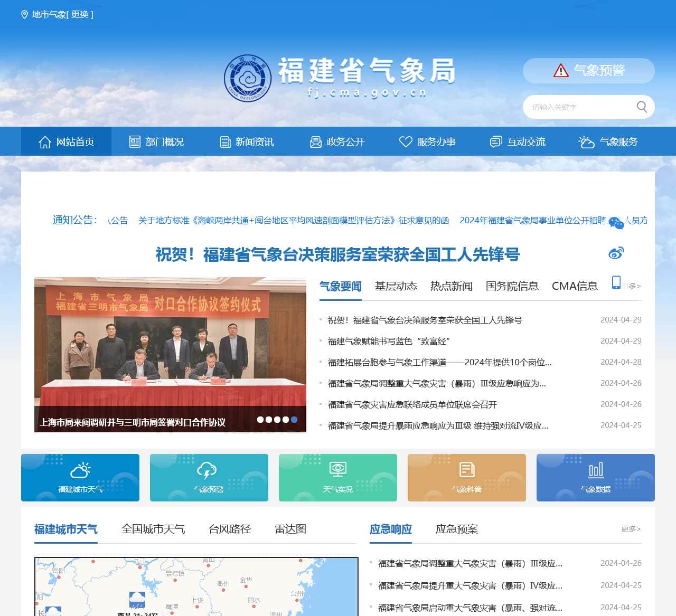Switch to the 基层动态 tab
Image resolution: width=676 pixels, height=616 pixels.
click(x=397, y=286)
